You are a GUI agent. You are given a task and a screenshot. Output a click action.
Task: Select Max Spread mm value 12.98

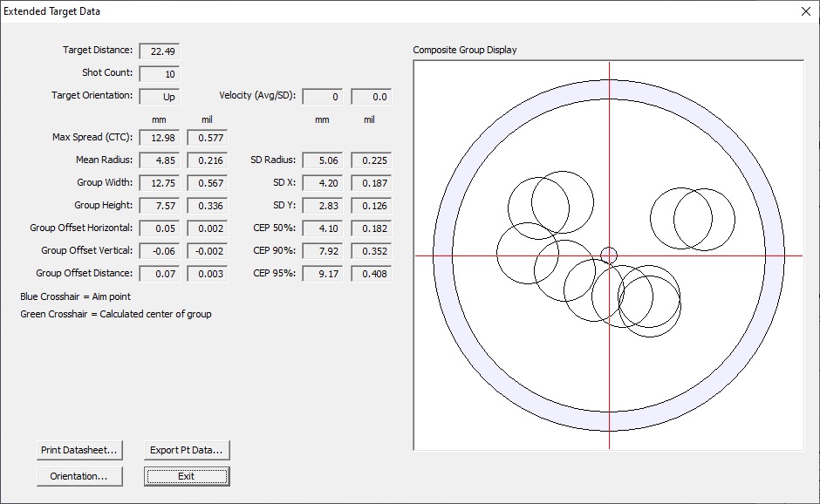[x=160, y=138]
